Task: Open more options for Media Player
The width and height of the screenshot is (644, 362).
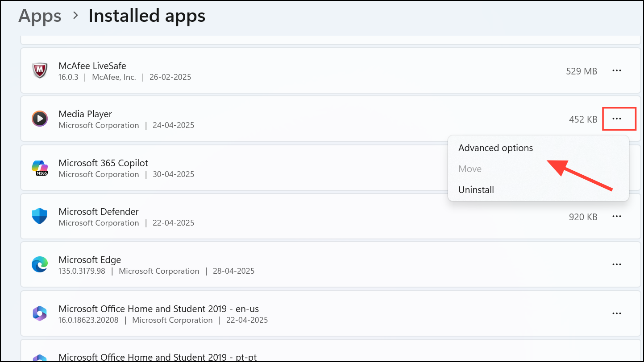Action: pos(616,119)
